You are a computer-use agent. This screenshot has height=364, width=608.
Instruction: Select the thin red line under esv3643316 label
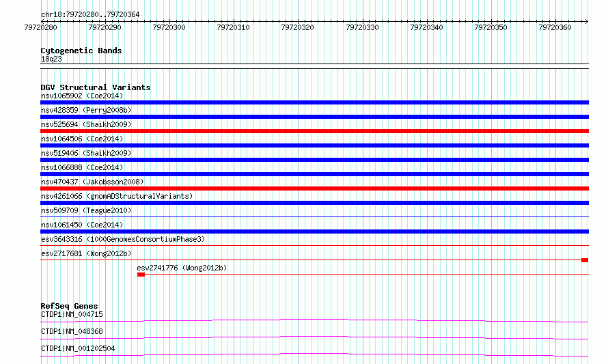tap(314, 246)
